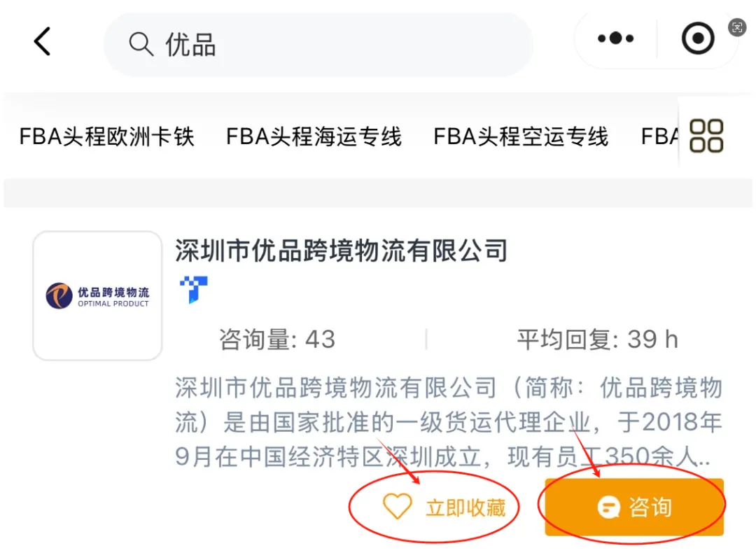The image size is (756, 560).
Task: Tap the blue verification badge under company name
Action: [x=194, y=289]
